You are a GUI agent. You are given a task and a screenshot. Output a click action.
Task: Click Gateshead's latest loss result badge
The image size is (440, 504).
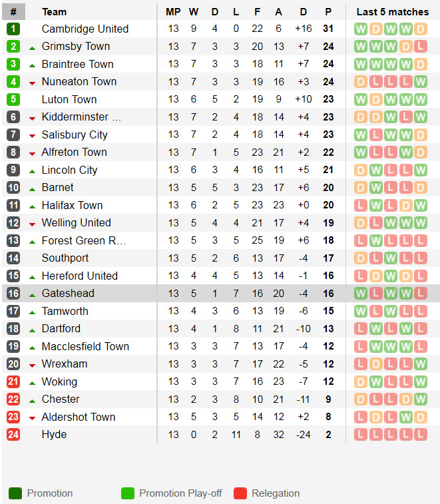point(420,294)
